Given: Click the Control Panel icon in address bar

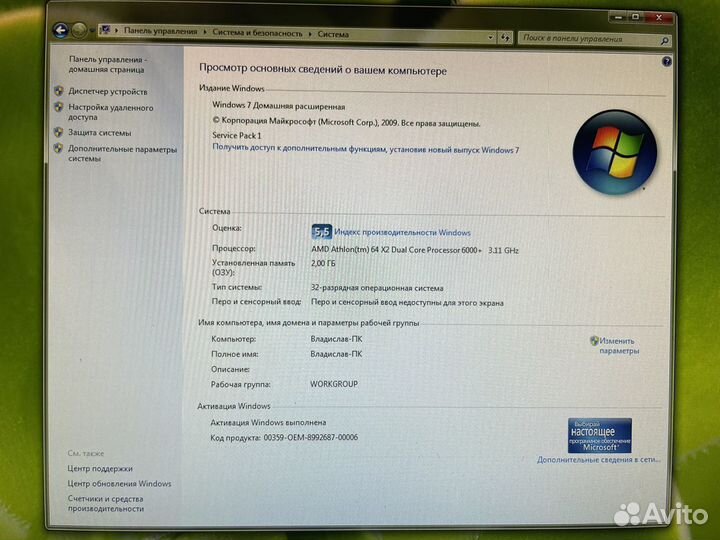Looking at the screenshot, I should 106,30.
